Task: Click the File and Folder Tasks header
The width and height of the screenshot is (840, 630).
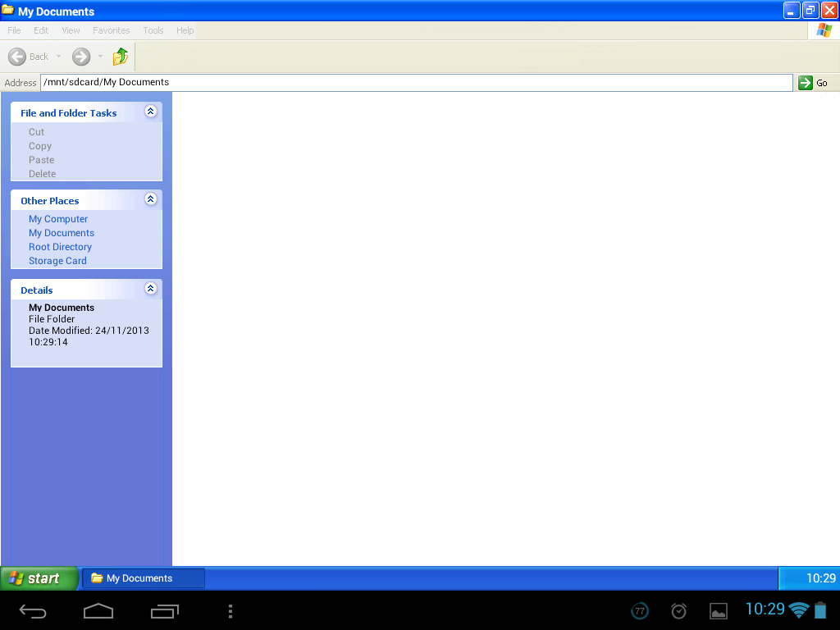Action: [69, 113]
